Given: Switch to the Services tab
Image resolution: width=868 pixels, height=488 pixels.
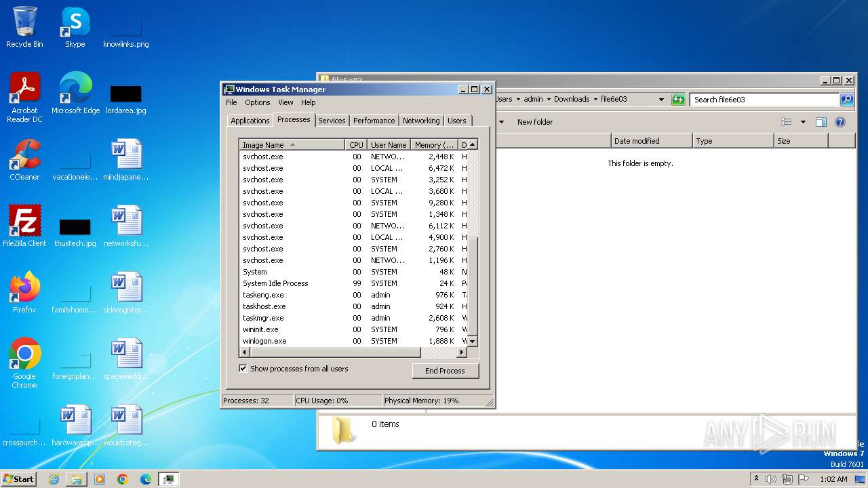Looking at the screenshot, I should [x=332, y=121].
